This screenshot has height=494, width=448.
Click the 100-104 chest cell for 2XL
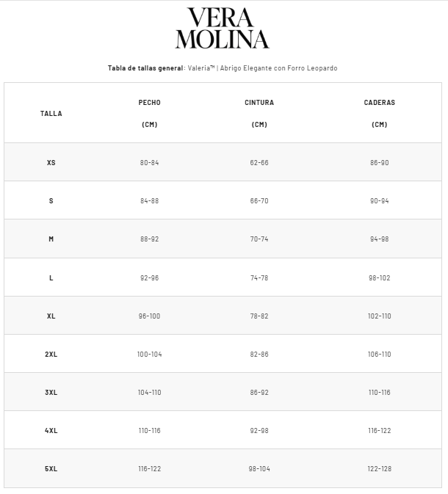click(149, 354)
